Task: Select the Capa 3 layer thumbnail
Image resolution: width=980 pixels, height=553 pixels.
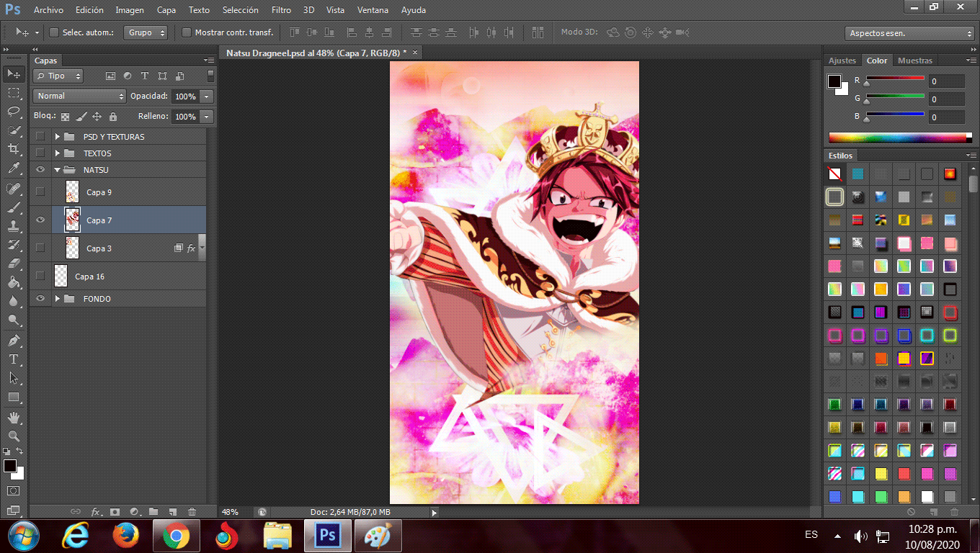Action: 72,248
